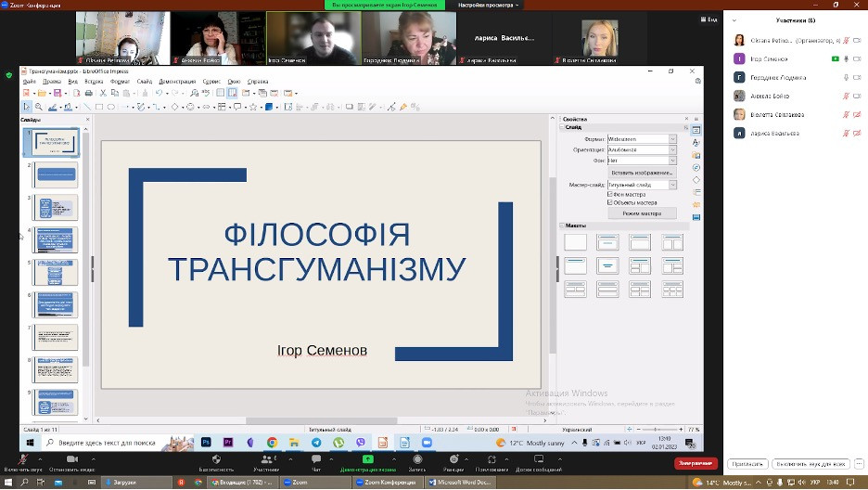Toggle the 'Фон мастера' checkbox
This screenshot has width=868, height=490.
pos(610,194)
